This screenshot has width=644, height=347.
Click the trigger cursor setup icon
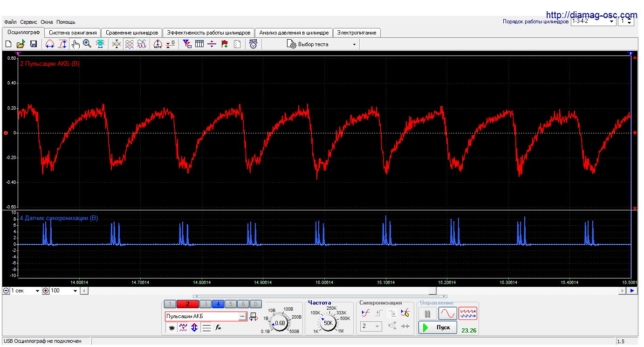tap(405, 313)
